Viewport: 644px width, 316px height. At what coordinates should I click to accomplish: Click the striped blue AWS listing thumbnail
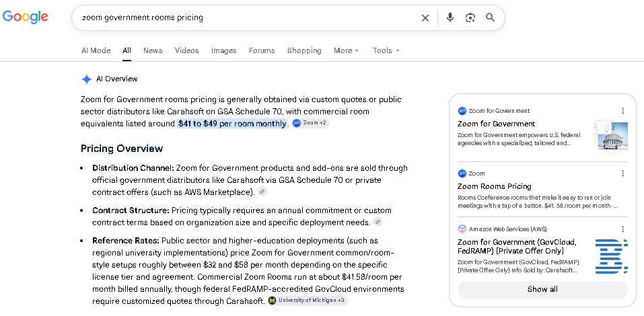(x=611, y=256)
